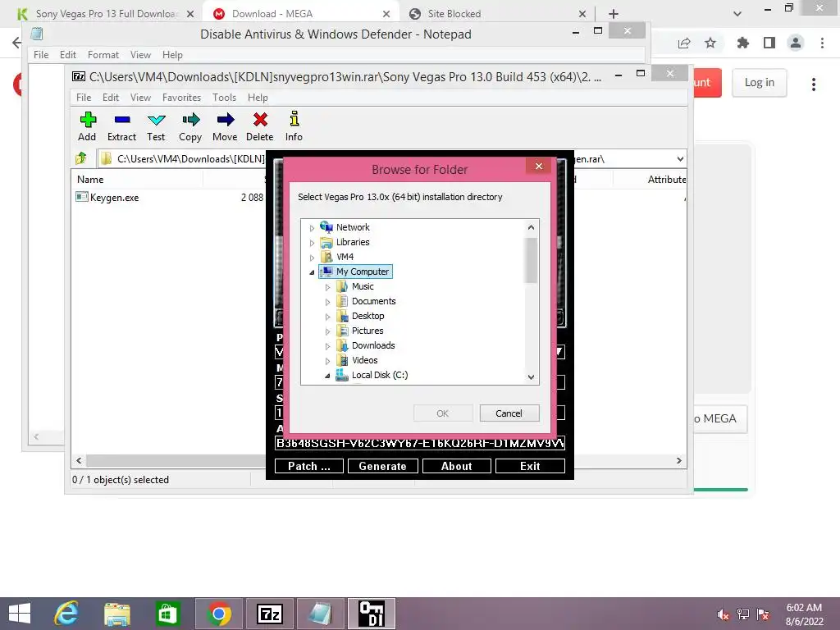This screenshot has width=840, height=630.
Task: Switch to Sony Vegas Pro 13 tab
Action: [106, 14]
